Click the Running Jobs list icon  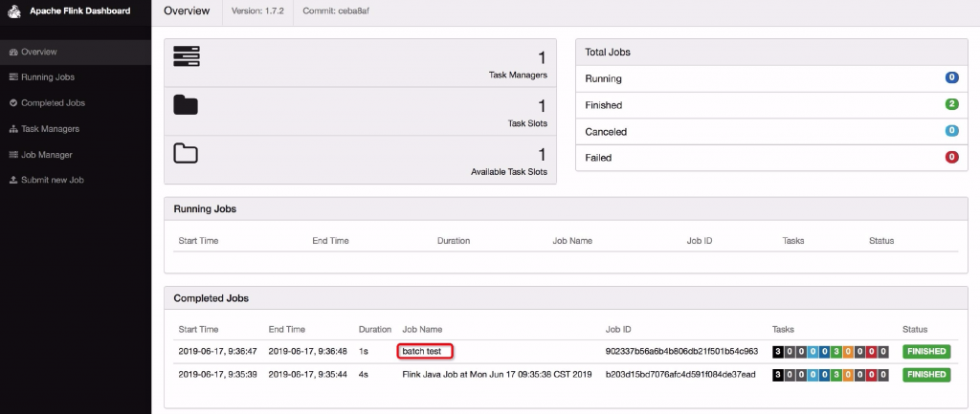[13, 77]
